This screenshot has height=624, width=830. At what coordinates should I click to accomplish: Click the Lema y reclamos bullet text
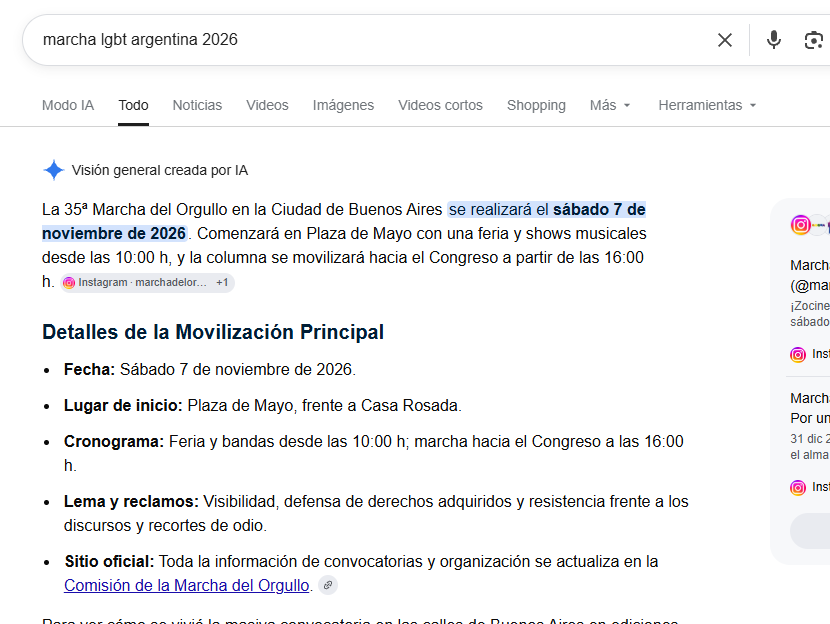click(x=376, y=513)
